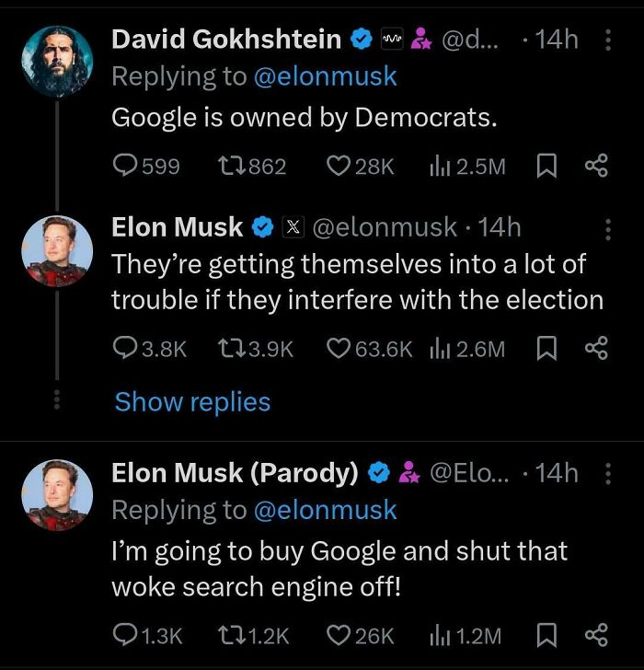Open the @elonmusk mention in Gokhshtein's reply
Viewport: 644px width, 670px height.
[325, 76]
